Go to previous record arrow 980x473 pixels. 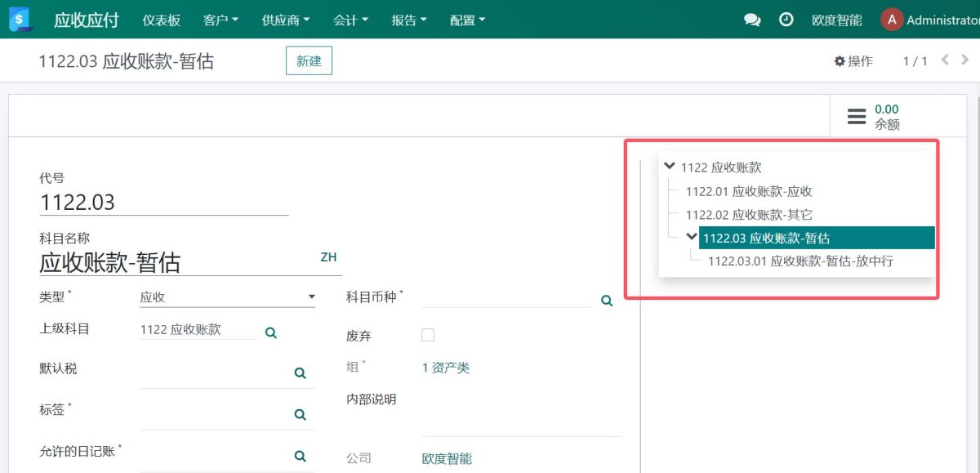945,60
